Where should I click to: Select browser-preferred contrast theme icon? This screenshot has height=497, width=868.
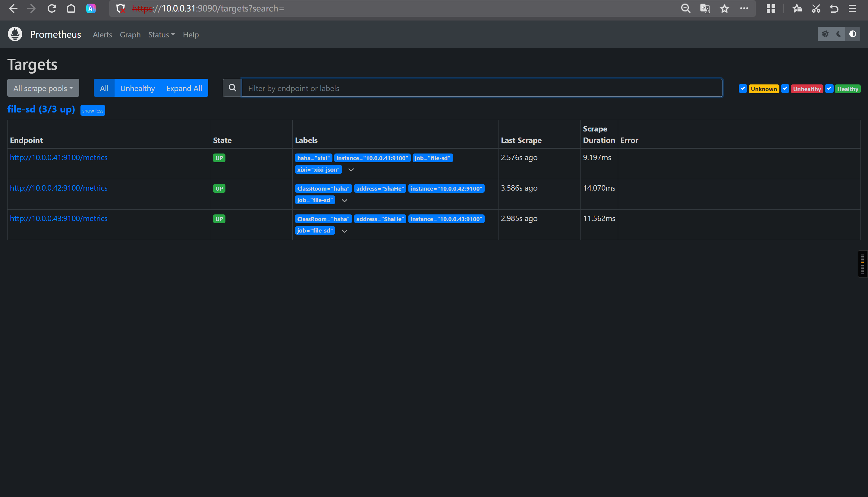[853, 34]
